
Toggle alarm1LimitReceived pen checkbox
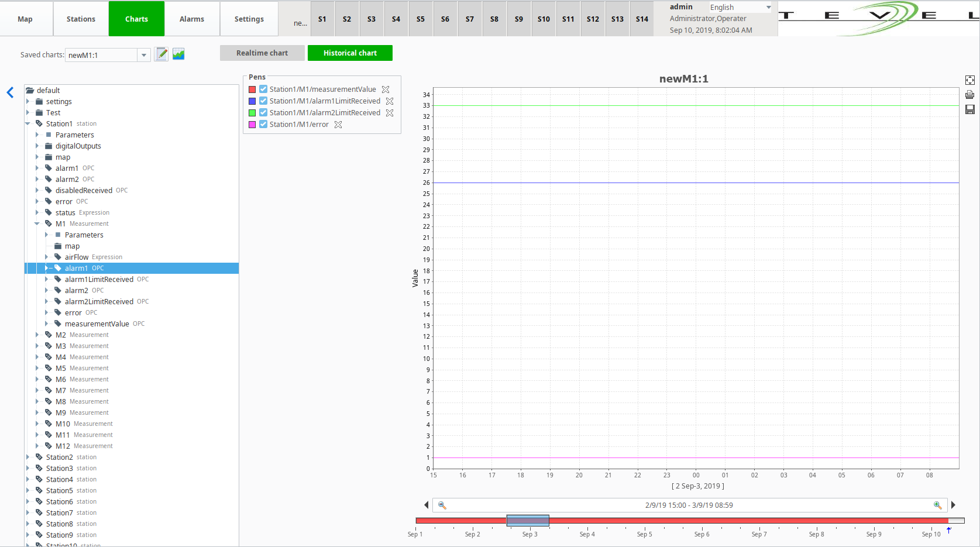[x=263, y=101]
